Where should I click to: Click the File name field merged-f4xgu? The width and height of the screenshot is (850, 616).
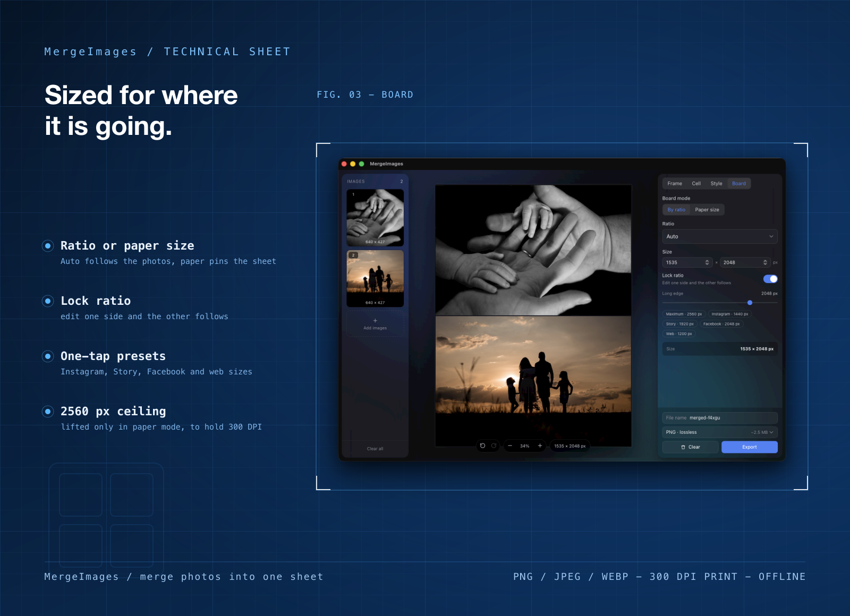click(x=720, y=418)
